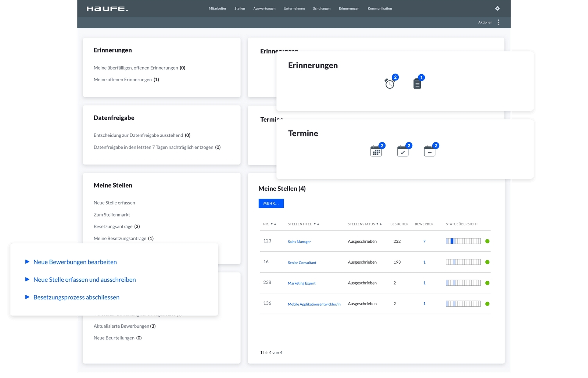Expand the triangle before Neue Stelle erfassen und ausschreiben
588x378 pixels.
tap(27, 279)
